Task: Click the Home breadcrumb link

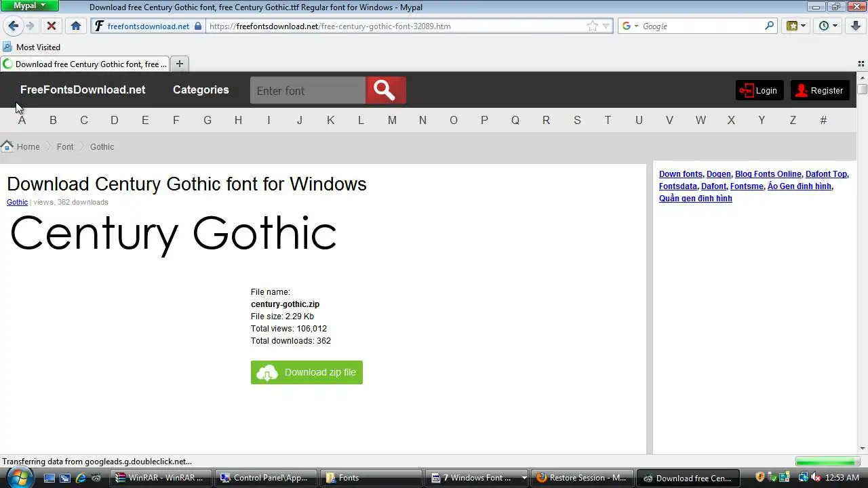Action: click(28, 146)
